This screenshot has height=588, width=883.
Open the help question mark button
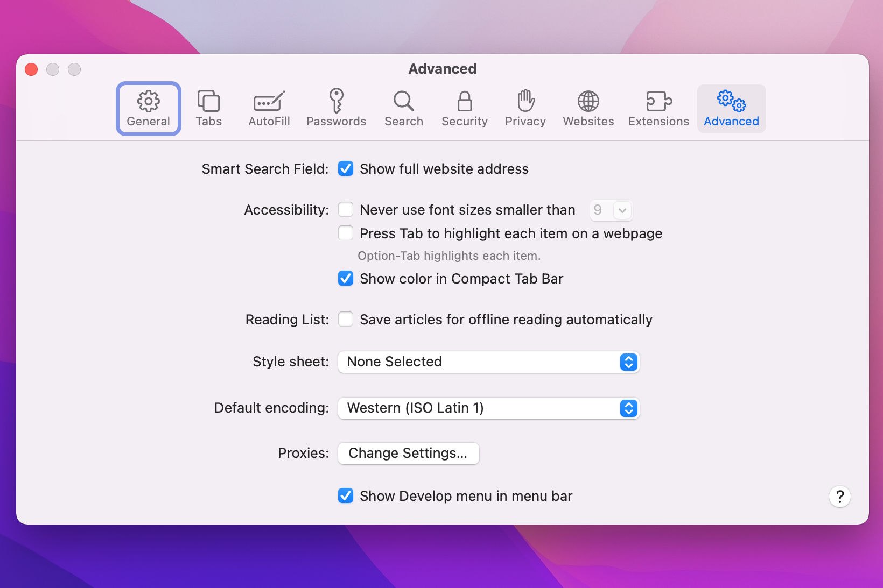pyautogui.click(x=840, y=497)
